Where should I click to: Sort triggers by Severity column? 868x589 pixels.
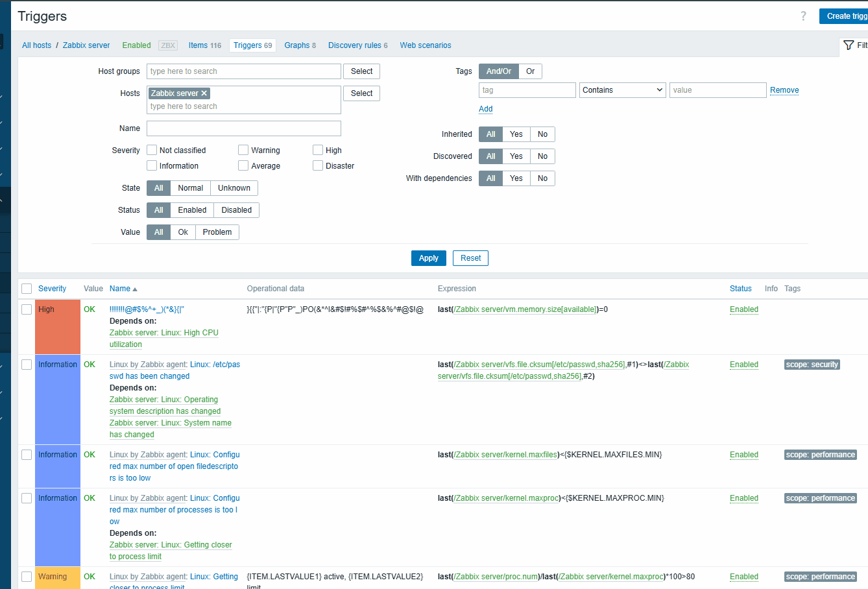tap(52, 289)
